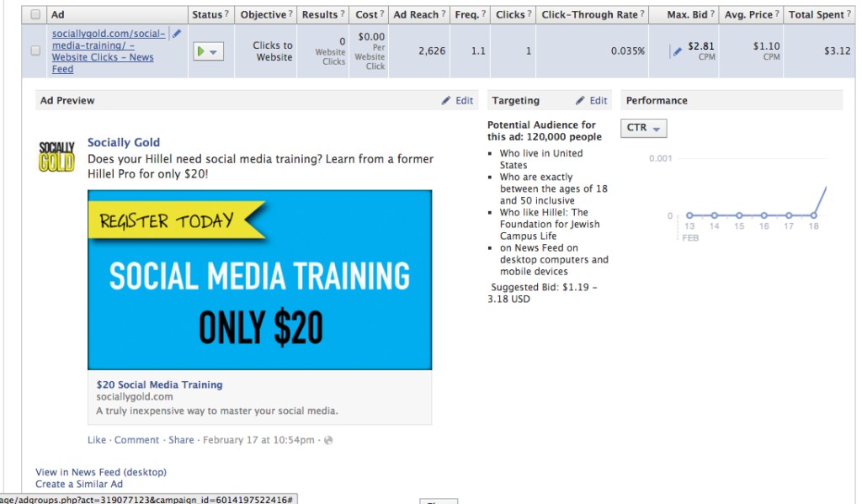Open help icon next to Avg. Price header
Viewport: 862px width, 504px height.
point(777,13)
